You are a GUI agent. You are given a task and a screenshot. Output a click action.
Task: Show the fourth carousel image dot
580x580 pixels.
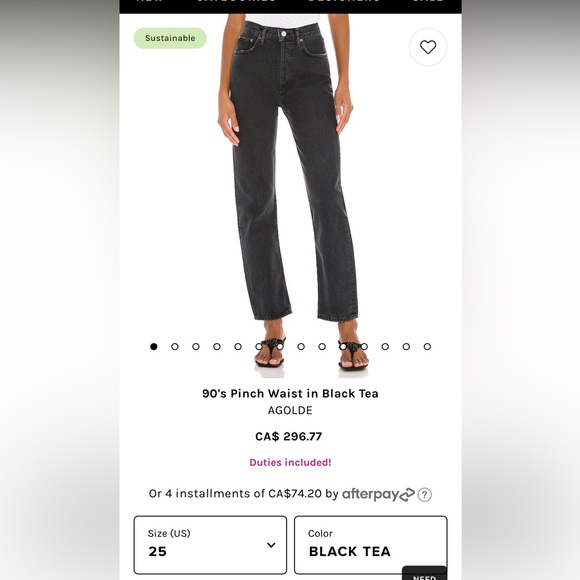(x=217, y=347)
